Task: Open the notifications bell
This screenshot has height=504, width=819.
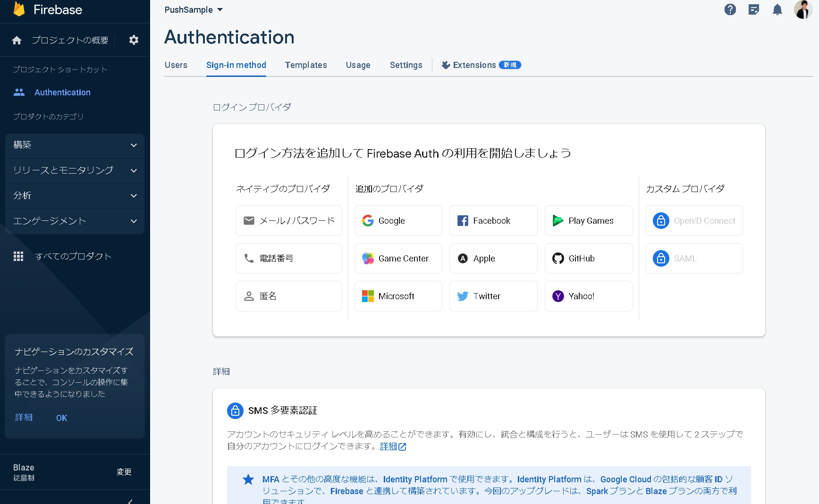Action: pyautogui.click(x=777, y=9)
